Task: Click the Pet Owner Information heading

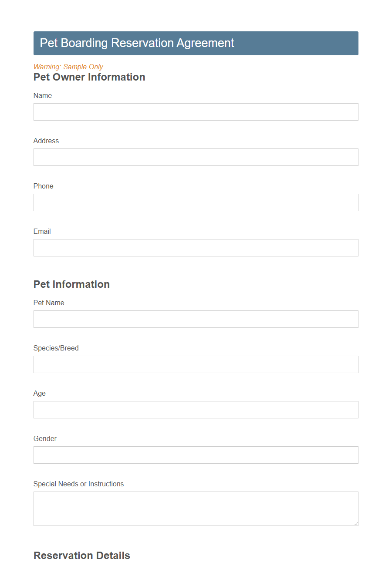Action: tap(89, 77)
